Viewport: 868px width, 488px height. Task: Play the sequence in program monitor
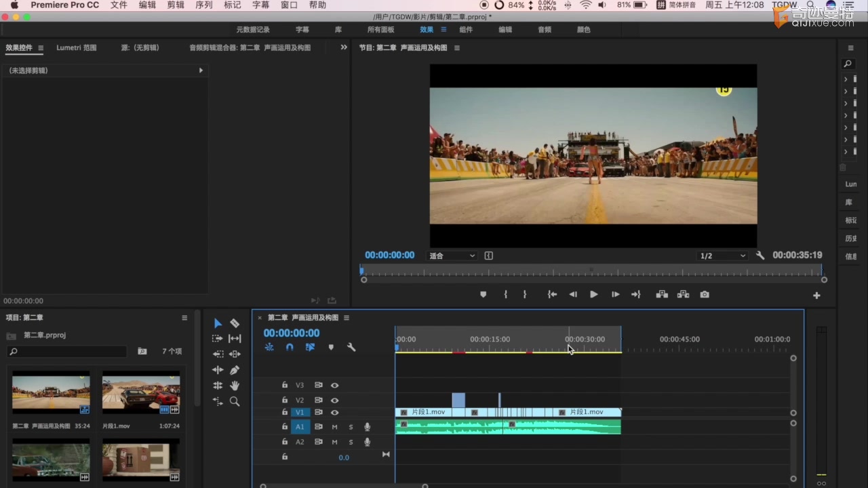point(593,294)
